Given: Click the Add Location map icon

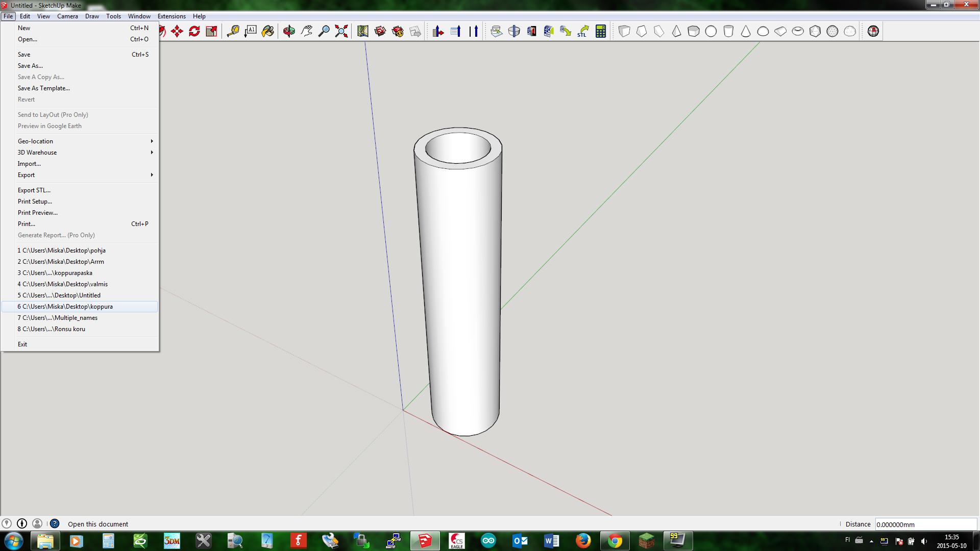Looking at the screenshot, I should click(363, 31).
